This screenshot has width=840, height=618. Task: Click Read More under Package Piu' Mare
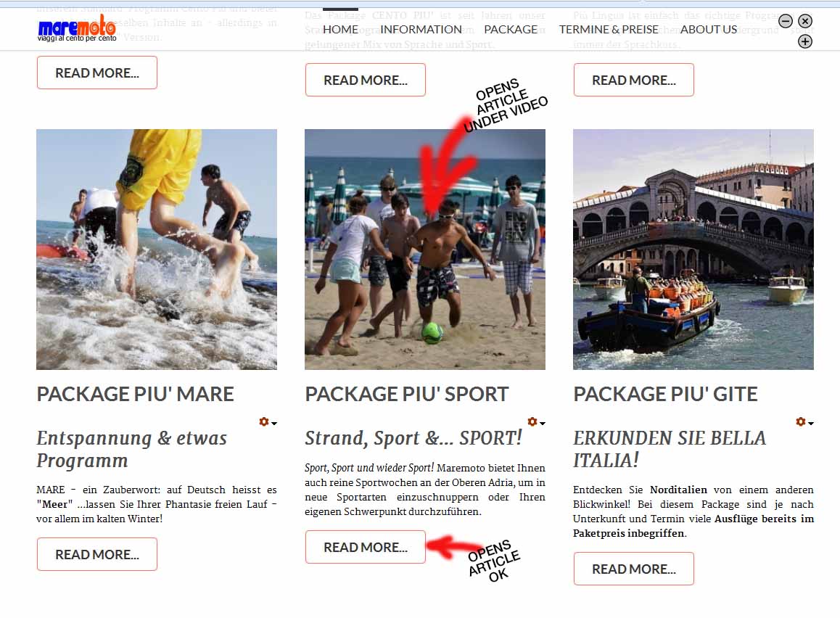click(97, 554)
